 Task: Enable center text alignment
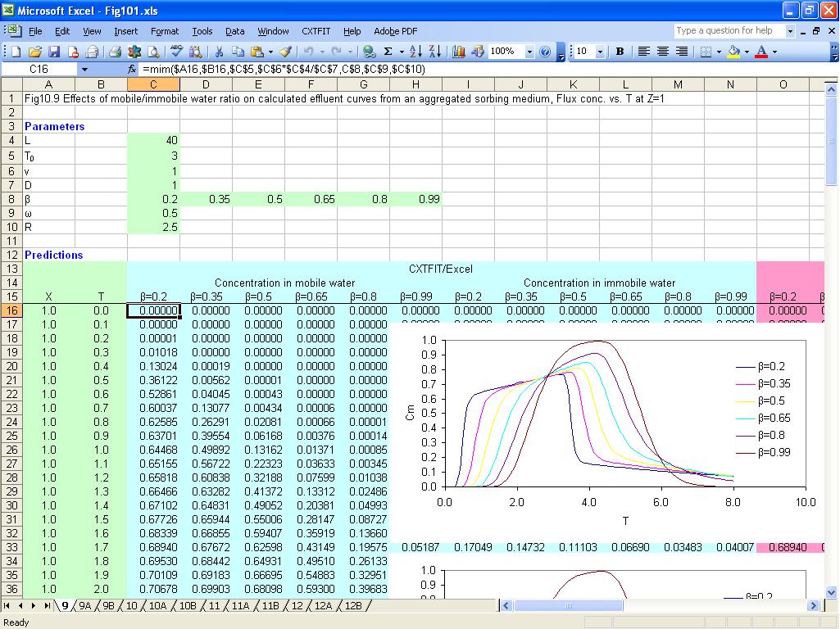click(663, 51)
